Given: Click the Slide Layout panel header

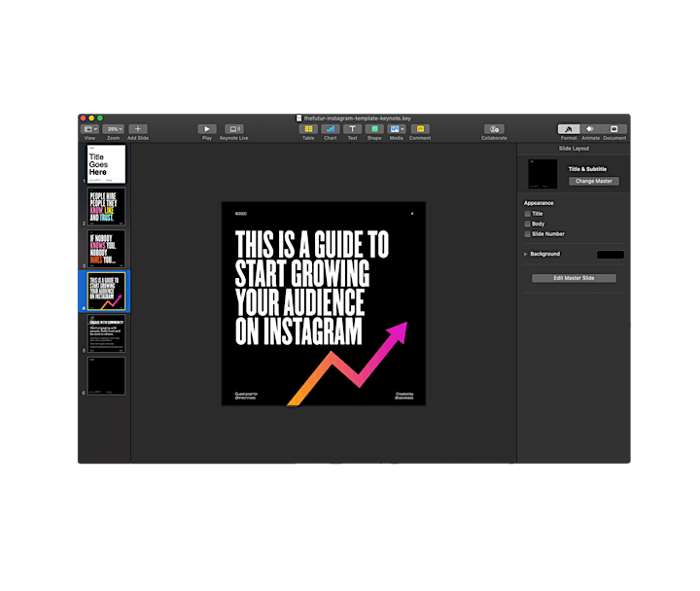Looking at the screenshot, I should coord(574,149).
